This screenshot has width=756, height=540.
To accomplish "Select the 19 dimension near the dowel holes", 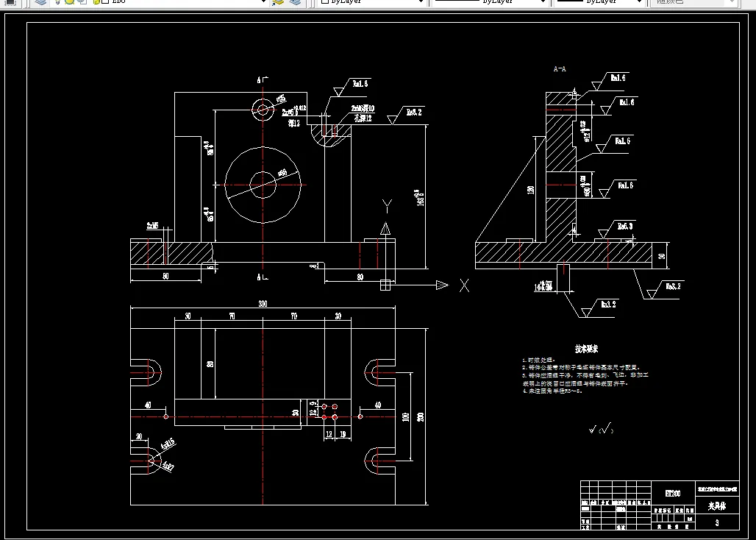I will point(343,434).
